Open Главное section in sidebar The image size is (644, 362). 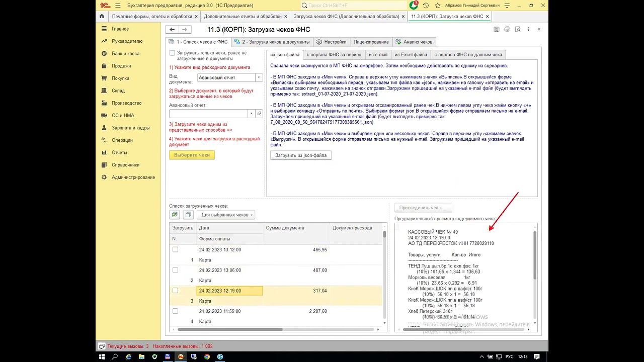click(x=120, y=29)
